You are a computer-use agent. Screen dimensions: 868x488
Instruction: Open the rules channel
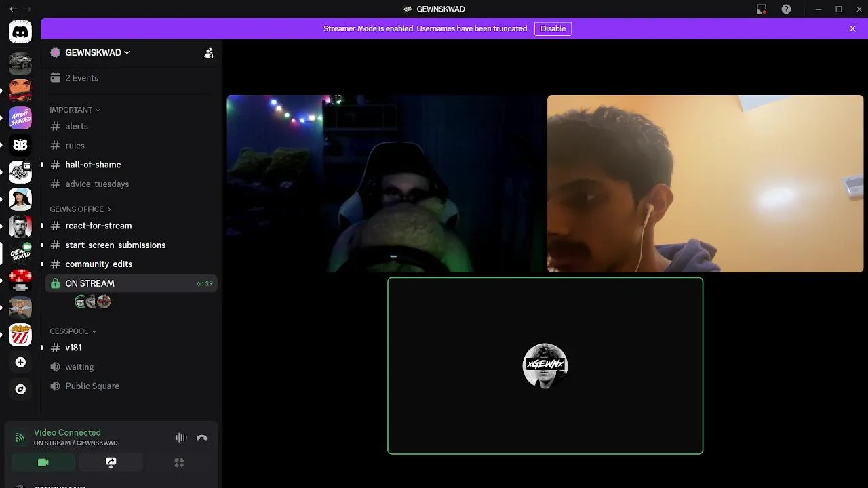coord(131,146)
